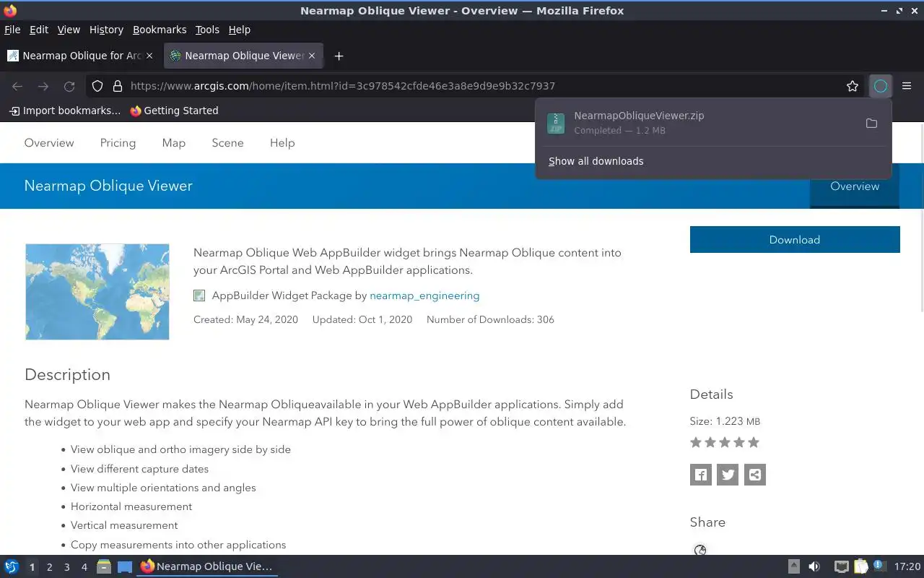Click the globe icon under Share
Screen dimensions: 924x578
(x=700, y=551)
